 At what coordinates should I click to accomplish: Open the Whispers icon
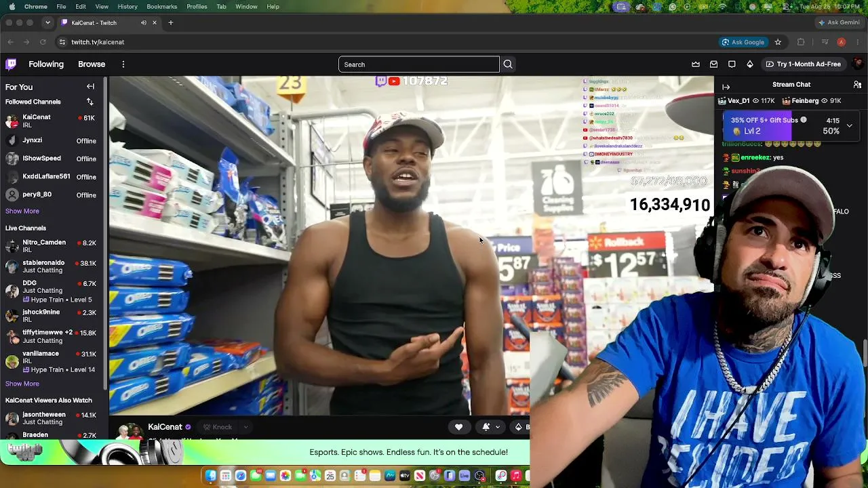732,64
